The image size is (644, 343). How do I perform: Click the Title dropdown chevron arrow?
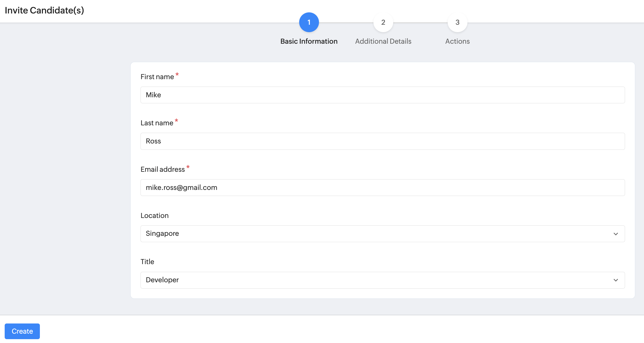coord(616,280)
